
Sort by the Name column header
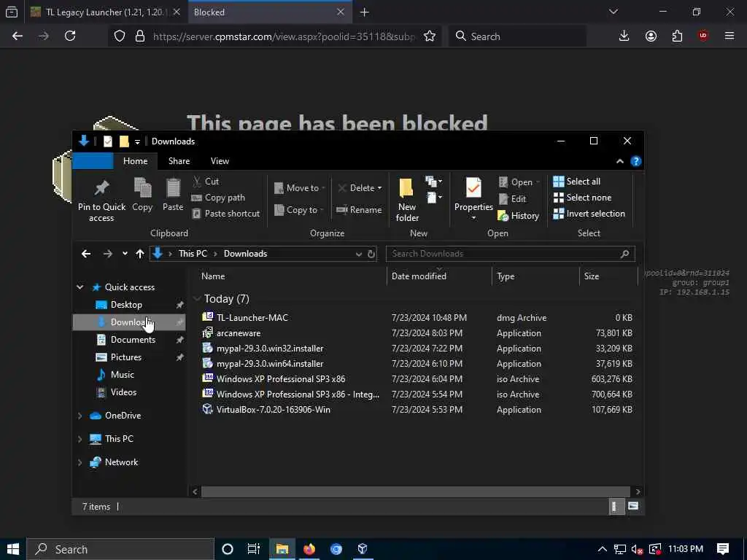tap(213, 276)
